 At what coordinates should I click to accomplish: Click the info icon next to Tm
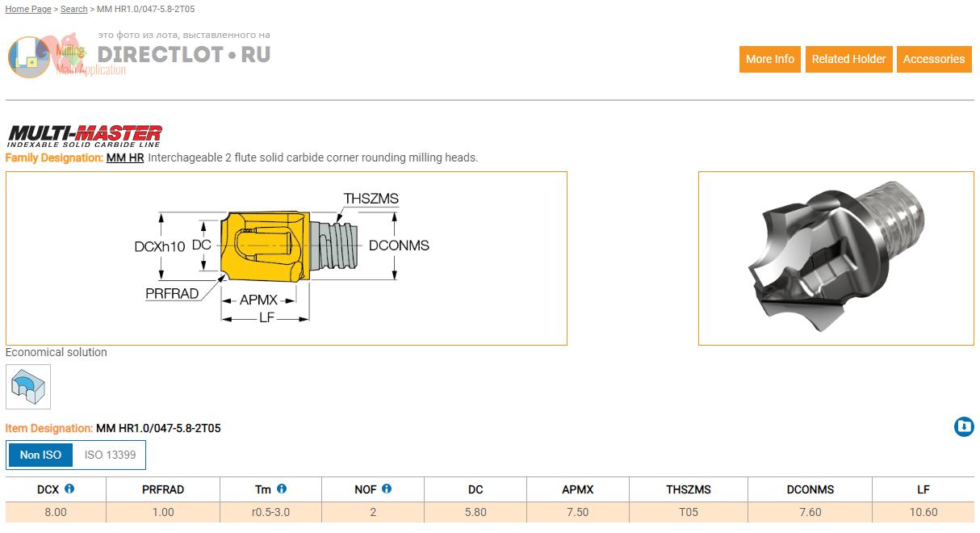(282, 489)
